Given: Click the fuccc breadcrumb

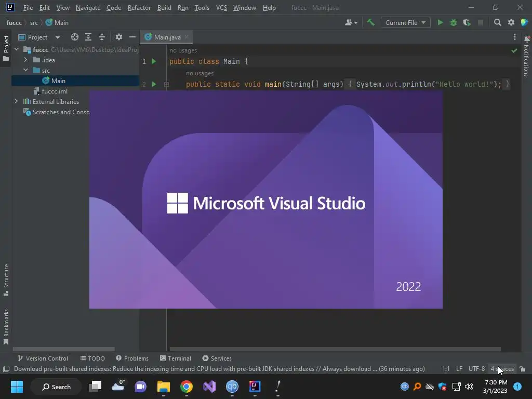Looking at the screenshot, I should [x=14, y=23].
